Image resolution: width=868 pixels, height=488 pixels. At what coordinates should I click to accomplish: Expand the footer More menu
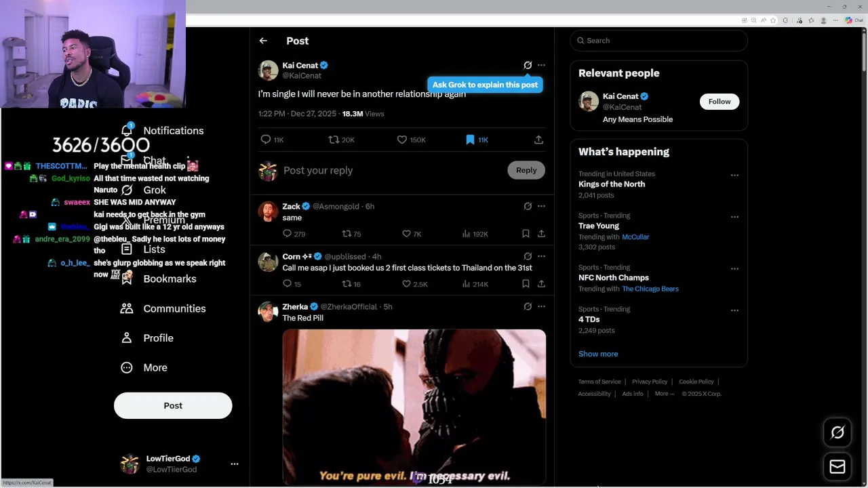coord(665,394)
